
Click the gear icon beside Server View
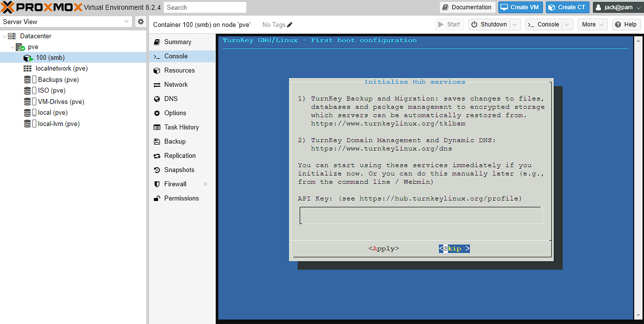pyautogui.click(x=141, y=22)
